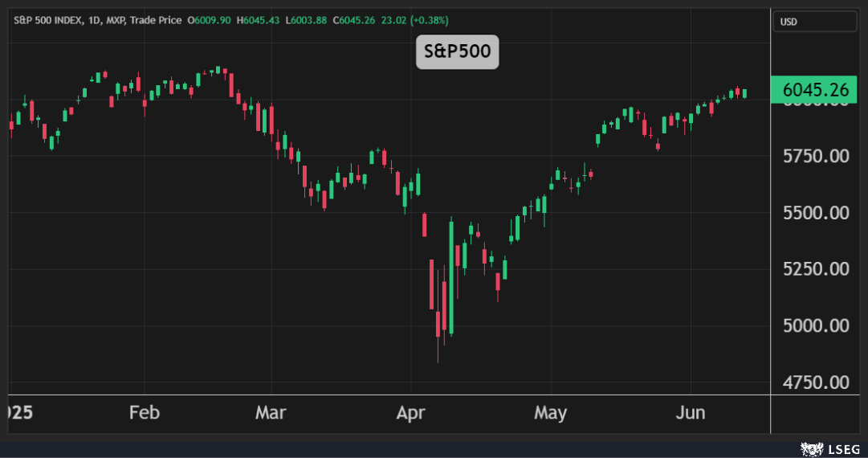Click the 5500.00 price axis label
This screenshot has width=868, height=458.
pyautogui.click(x=814, y=213)
